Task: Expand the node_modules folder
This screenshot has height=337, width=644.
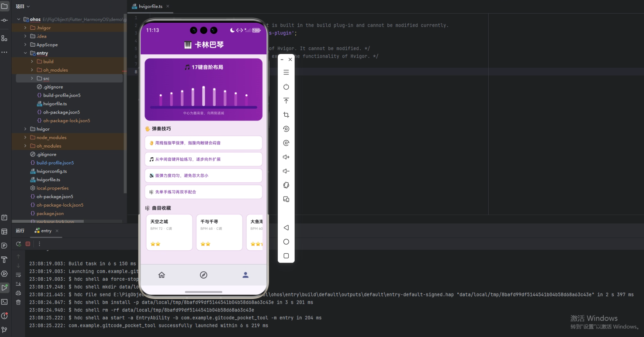Action: click(x=25, y=137)
